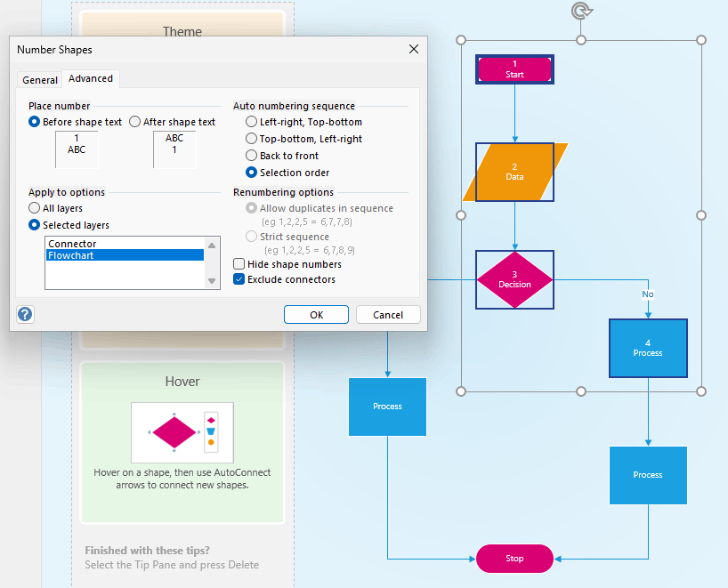Click the bottom-right selection handle
This screenshot has height=588, width=728.
pyautogui.click(x=701, y=391)
